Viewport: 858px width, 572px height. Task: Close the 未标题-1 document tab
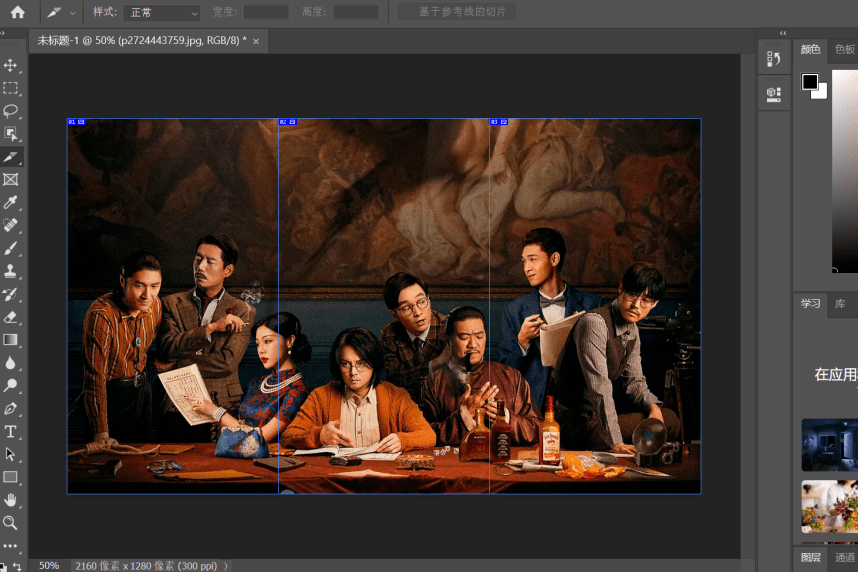tap(256, 41)
